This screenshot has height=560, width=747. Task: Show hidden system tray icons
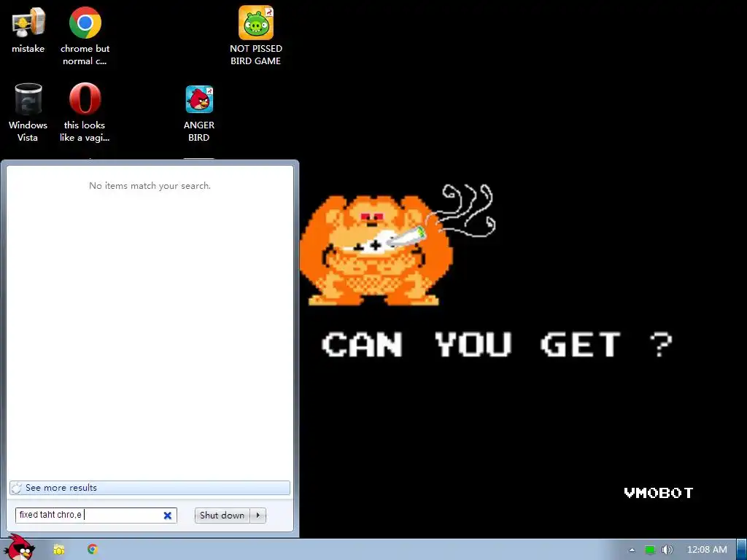(x=632, y=550)
